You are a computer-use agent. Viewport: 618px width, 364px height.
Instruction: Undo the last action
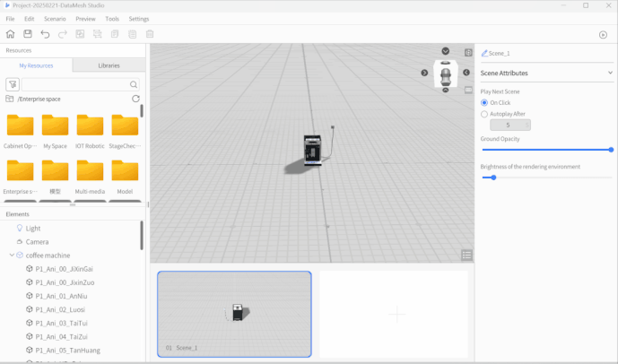coord(45,34)
